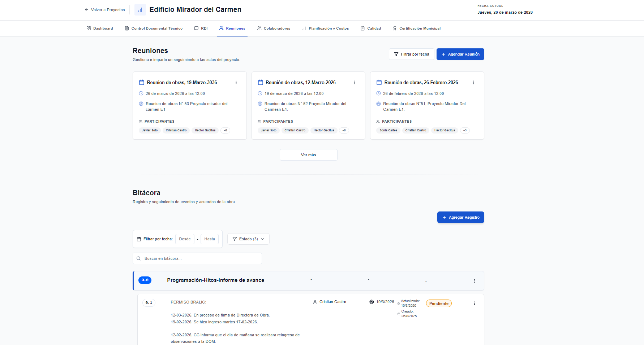Open options menu for 26-Febrero-2026 meeting
Viewport: 644px width, 345px height.
coord(473,83)
